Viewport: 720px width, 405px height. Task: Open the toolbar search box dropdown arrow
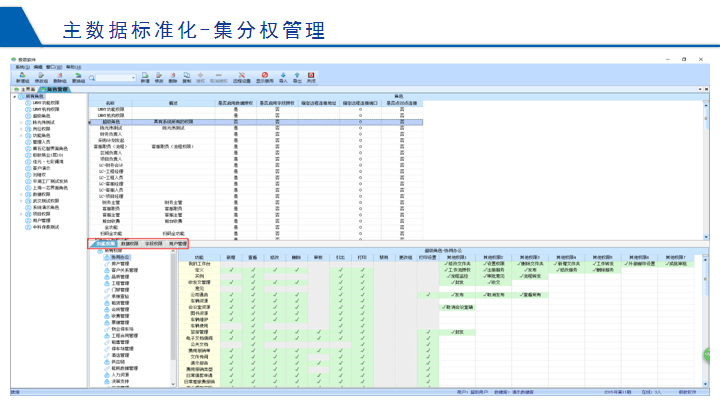133,78
